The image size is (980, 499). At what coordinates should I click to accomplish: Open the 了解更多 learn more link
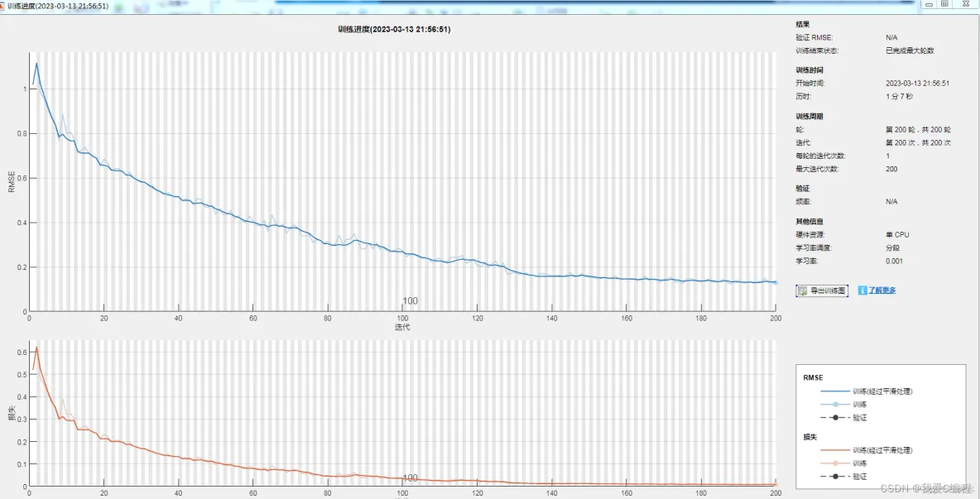[882, 290]
